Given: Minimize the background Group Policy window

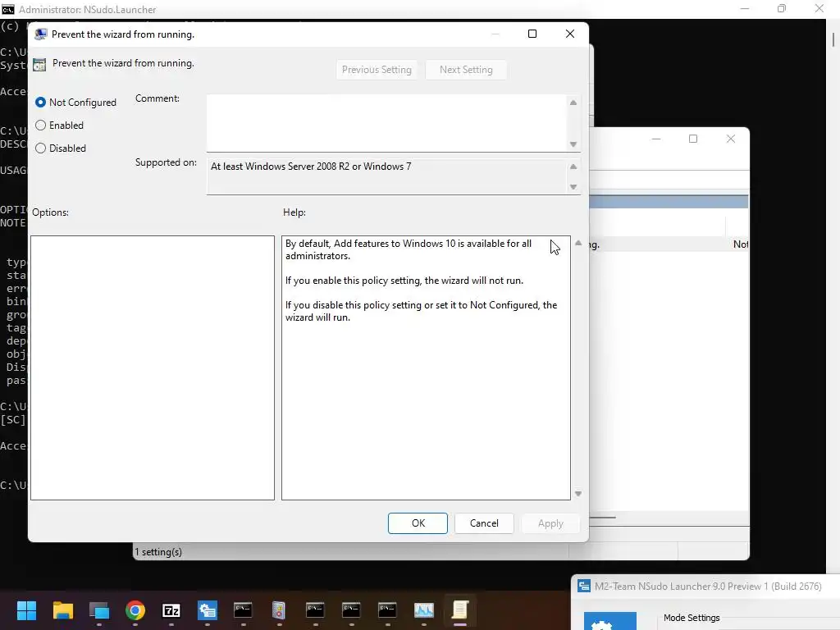Looking at the screenshot, I should pyautogui.click(x=655, y=139).
